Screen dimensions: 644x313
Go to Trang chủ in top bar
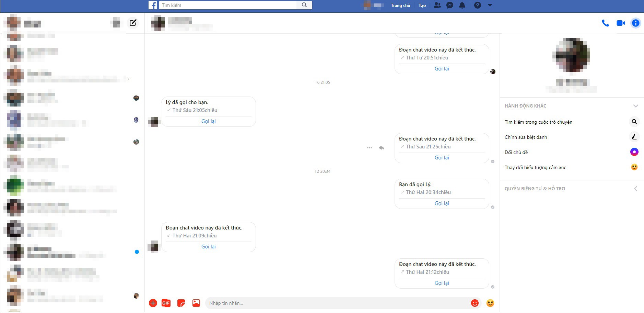pos(400,5)
